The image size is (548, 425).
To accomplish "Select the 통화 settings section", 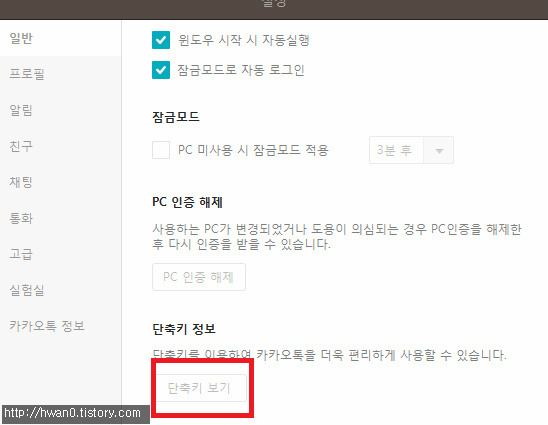I will tap(21, 218).
